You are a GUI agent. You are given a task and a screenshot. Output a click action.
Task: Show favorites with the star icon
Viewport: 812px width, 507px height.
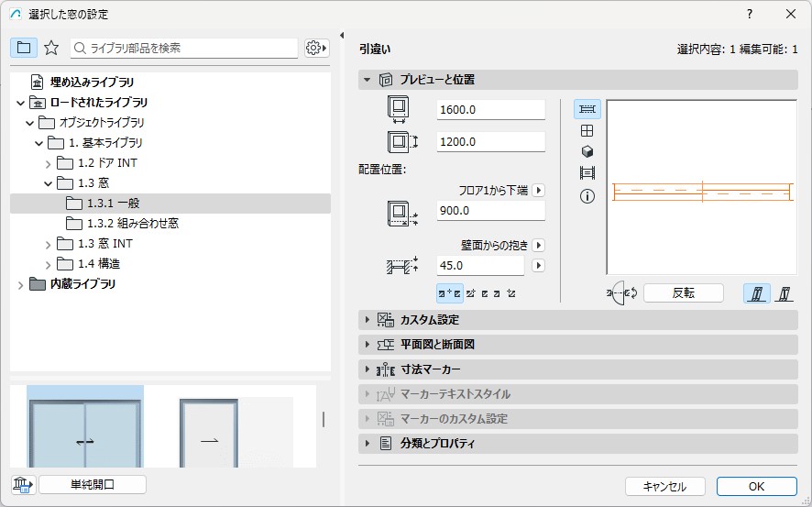coord(51,48)
